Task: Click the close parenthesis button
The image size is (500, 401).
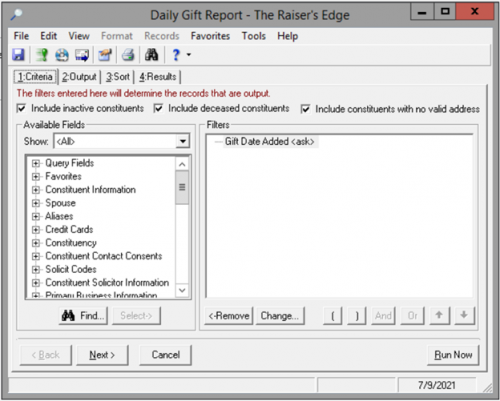Action: click(357, 315)
